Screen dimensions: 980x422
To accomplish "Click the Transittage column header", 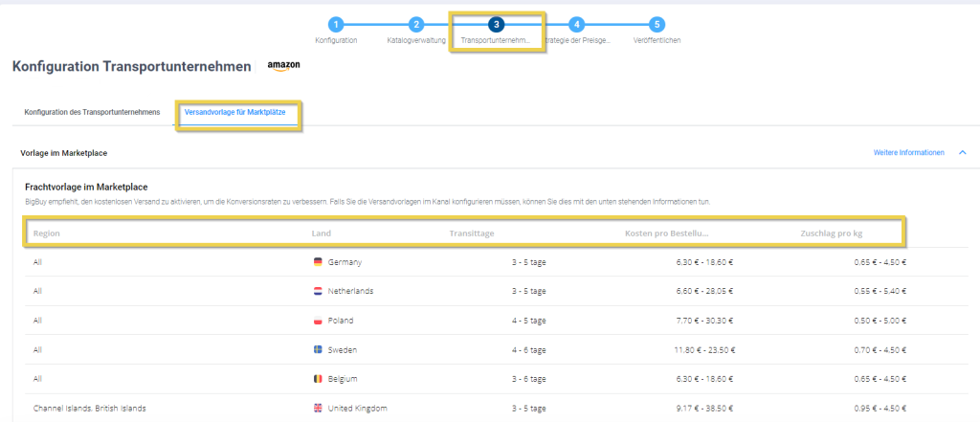I will pyautogui.click(x=473, y=233).
